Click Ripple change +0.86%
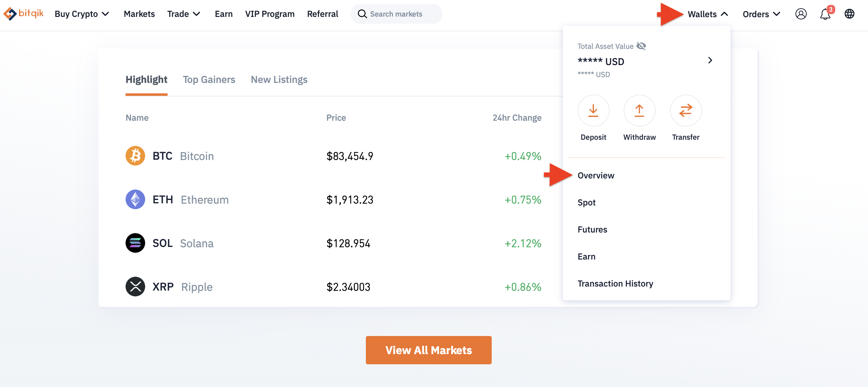The width and height of the screenshot is (868, 387). point(523,287)
